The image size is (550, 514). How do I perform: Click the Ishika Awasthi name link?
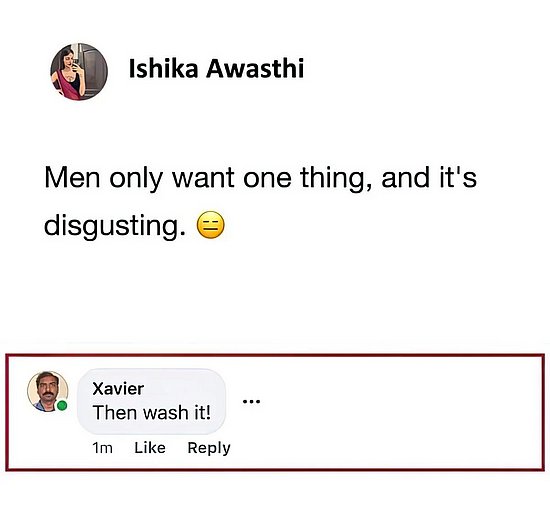[216, 68]
